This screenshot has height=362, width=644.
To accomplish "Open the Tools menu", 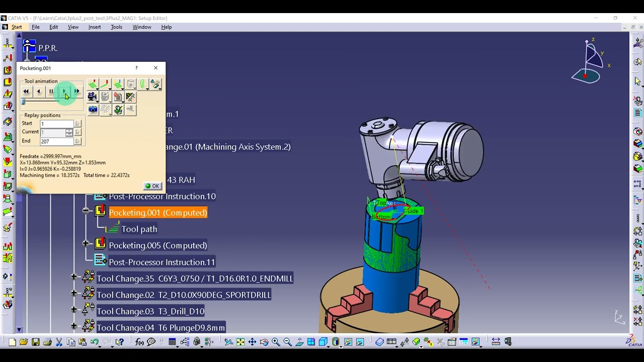I will [x=116, y=27].
